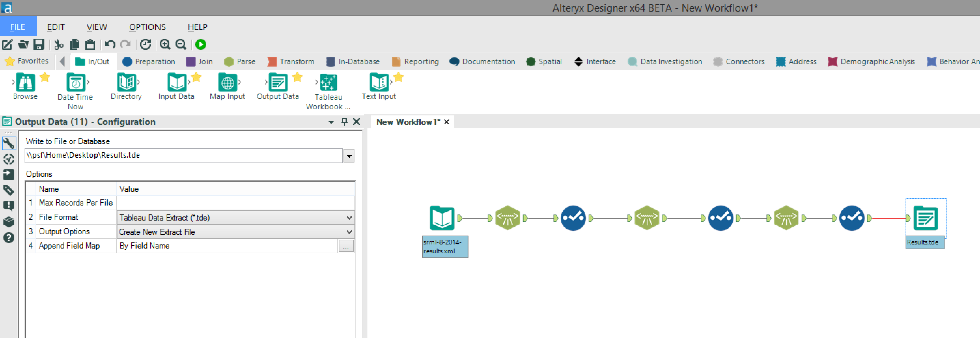Select the Map Input tool
The image size is (980, 338).
pyautogui.click(x=227, y=86)
